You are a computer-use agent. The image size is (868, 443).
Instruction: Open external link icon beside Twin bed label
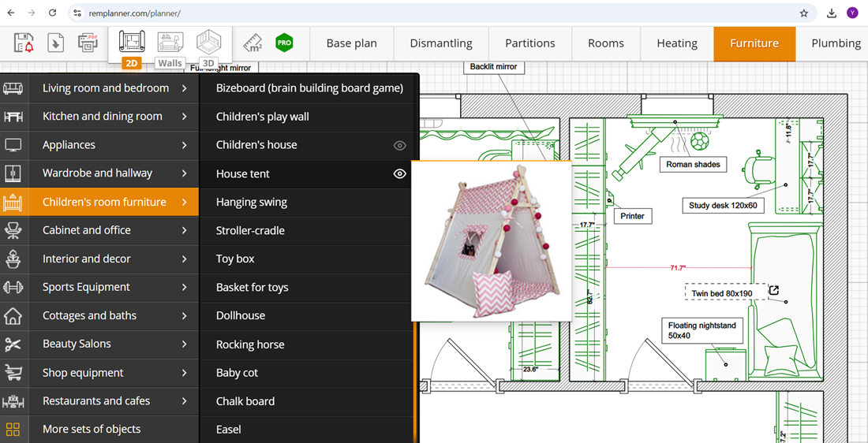pos(774,290)
